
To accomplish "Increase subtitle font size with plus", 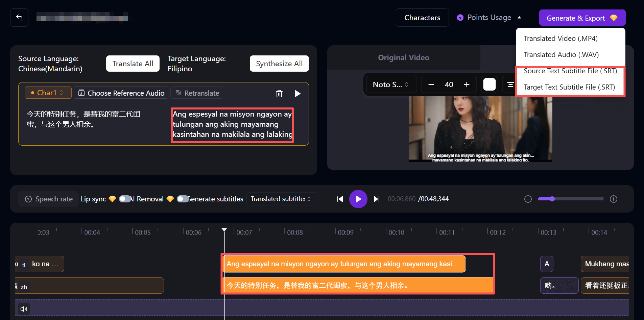I will pos(467,84).
